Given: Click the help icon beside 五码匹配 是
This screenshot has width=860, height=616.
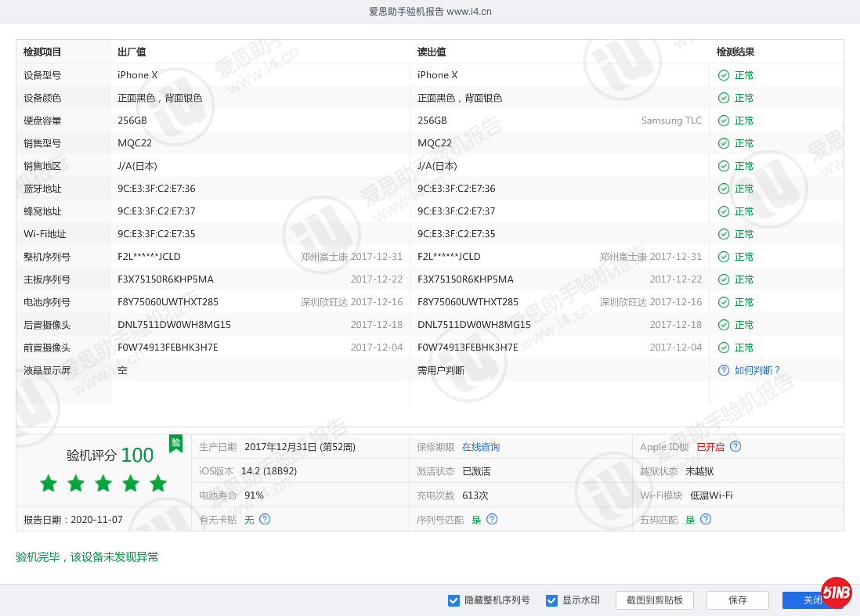Looking at the screenshot, I should click(x=706, y=519).
